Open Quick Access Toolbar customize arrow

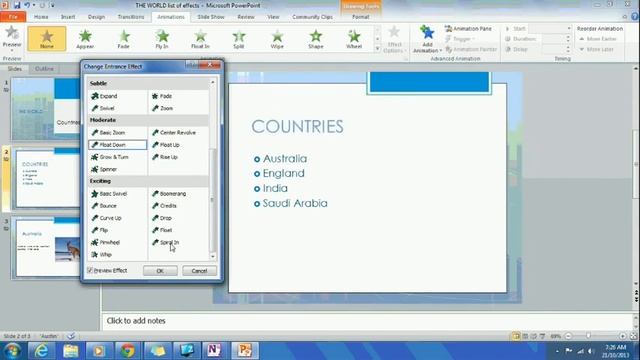(x=53, y=5)
